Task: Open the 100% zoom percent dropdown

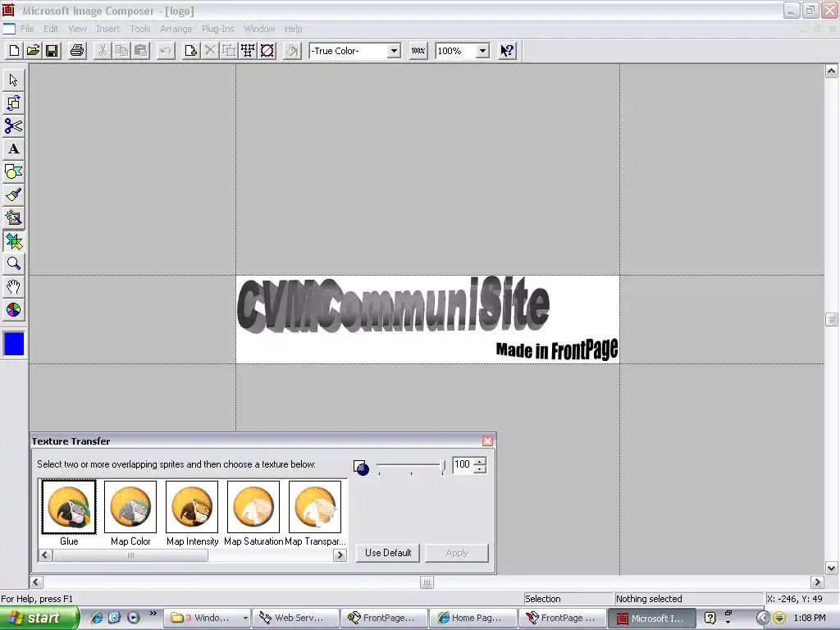Action: pos(482,51)
